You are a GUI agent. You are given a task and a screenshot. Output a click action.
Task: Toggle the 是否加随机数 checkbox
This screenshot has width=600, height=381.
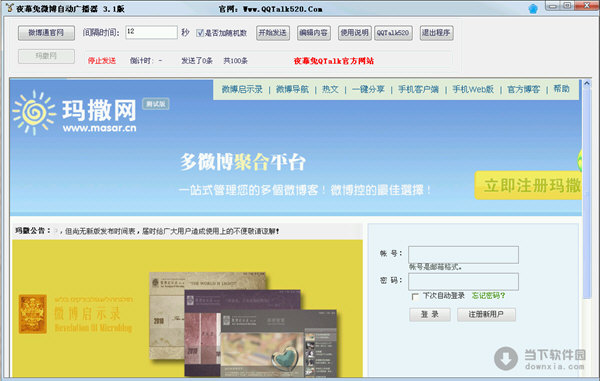coord(200,33)
